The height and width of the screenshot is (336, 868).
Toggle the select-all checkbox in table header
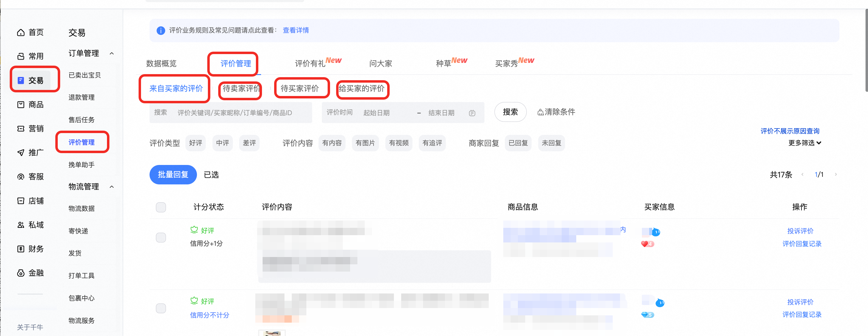(161, 207)
